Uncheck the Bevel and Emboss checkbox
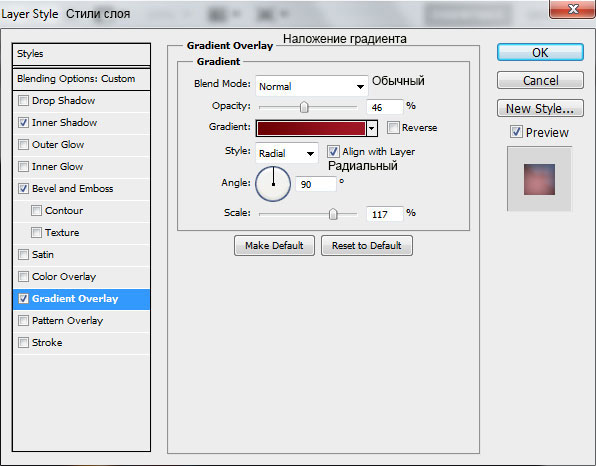The width and height of the screenshot is (596, 466). [23, 189]
